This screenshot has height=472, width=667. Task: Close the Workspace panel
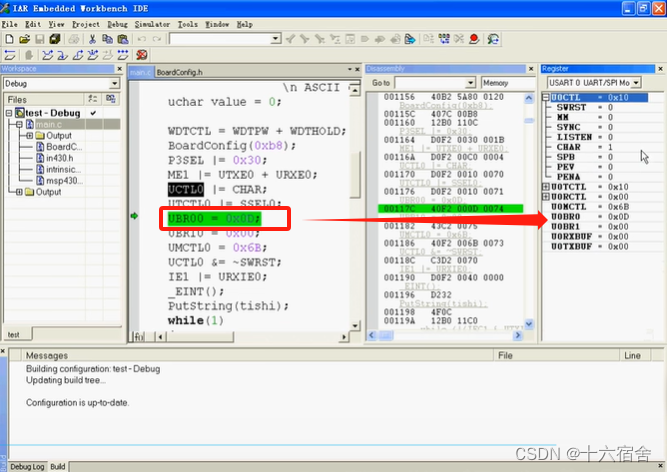click(x=120, y=69)
